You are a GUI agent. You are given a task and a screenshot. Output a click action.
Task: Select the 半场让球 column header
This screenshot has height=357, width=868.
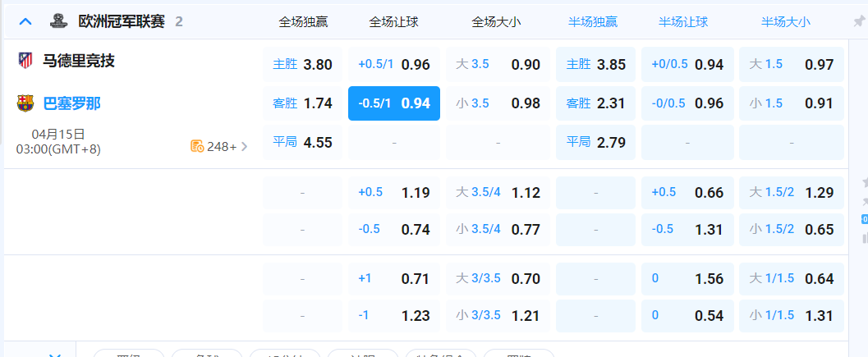click(x=683, y=22)
